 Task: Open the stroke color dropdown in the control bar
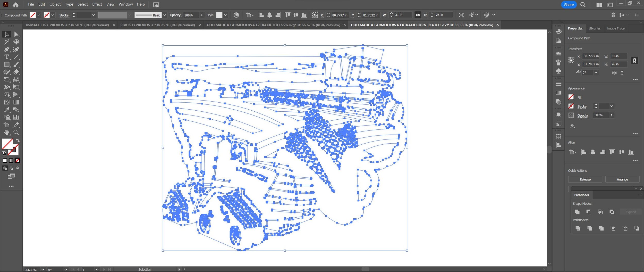tap(53, 15)
